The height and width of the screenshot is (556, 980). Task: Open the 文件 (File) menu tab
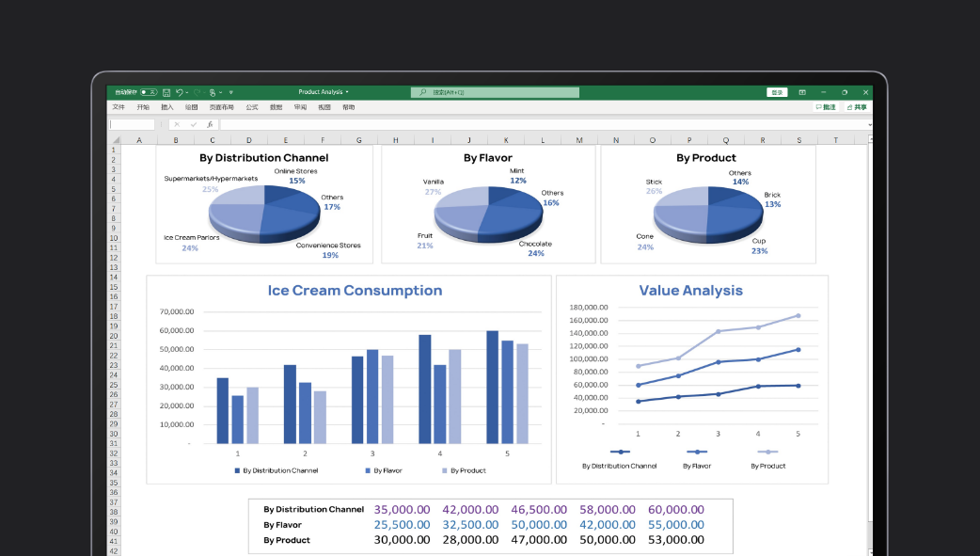[x=119, y=107]
